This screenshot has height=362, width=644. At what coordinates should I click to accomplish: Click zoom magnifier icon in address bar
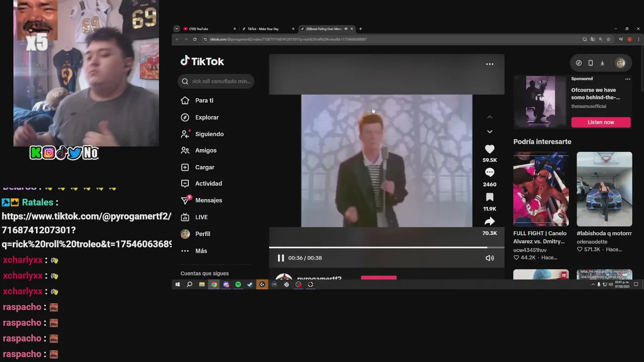(601, 39)
